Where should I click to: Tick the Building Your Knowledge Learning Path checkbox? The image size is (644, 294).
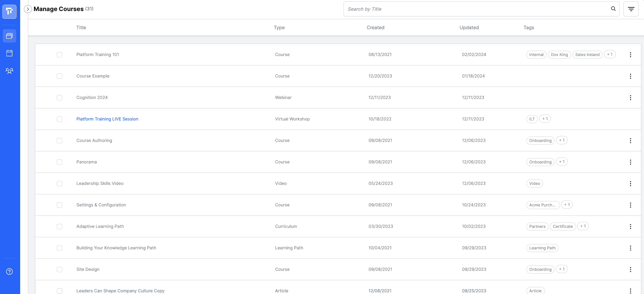coord(59,248)
